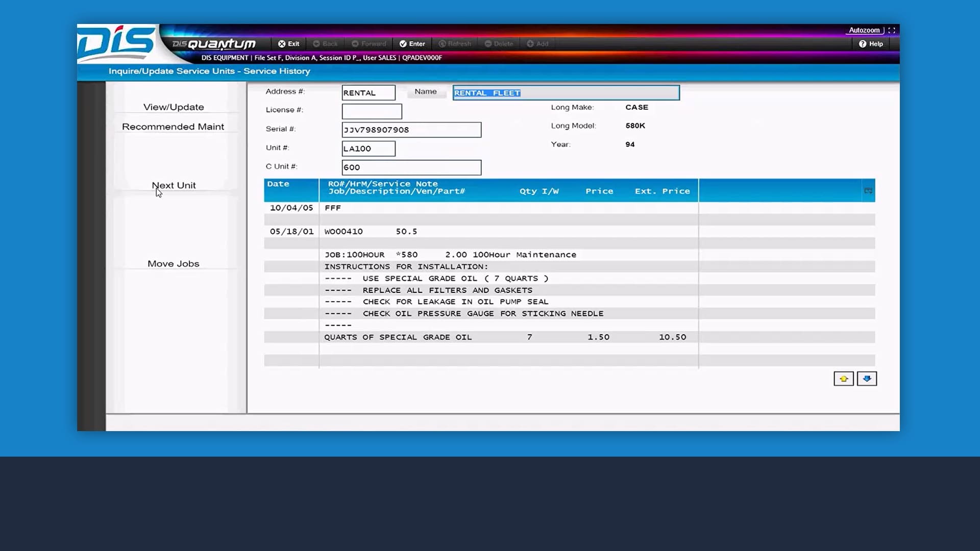Click the Name field with RENTAL FLEET
980x551 pixels.
566,93
